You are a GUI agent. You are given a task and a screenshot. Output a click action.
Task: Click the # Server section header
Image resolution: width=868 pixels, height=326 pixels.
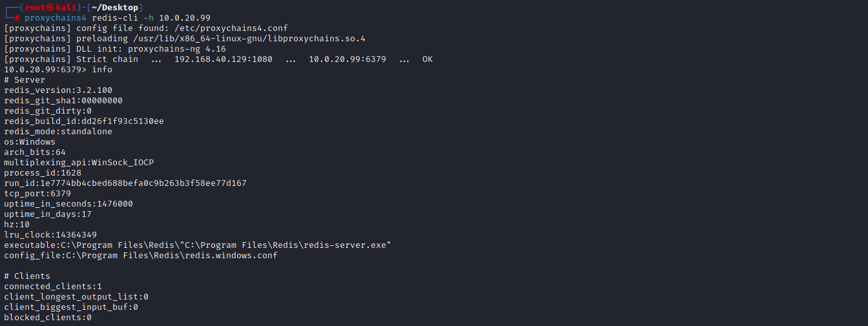pos(25,80)
